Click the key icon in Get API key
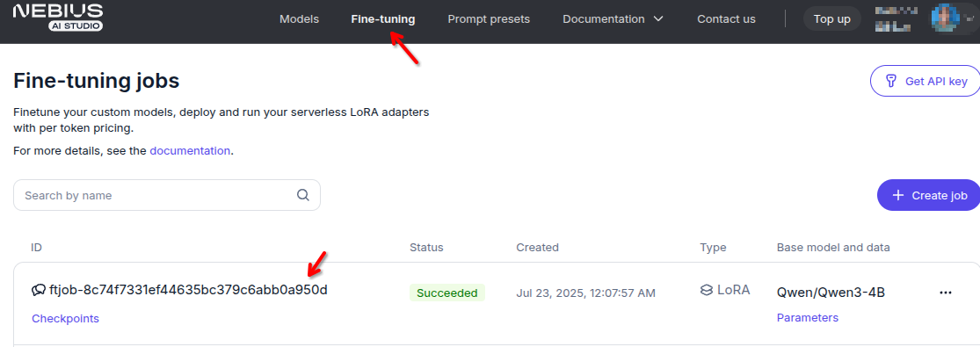The width and height of the screenshot is (980, 347). pyautogui.click(x=892, y=82)
